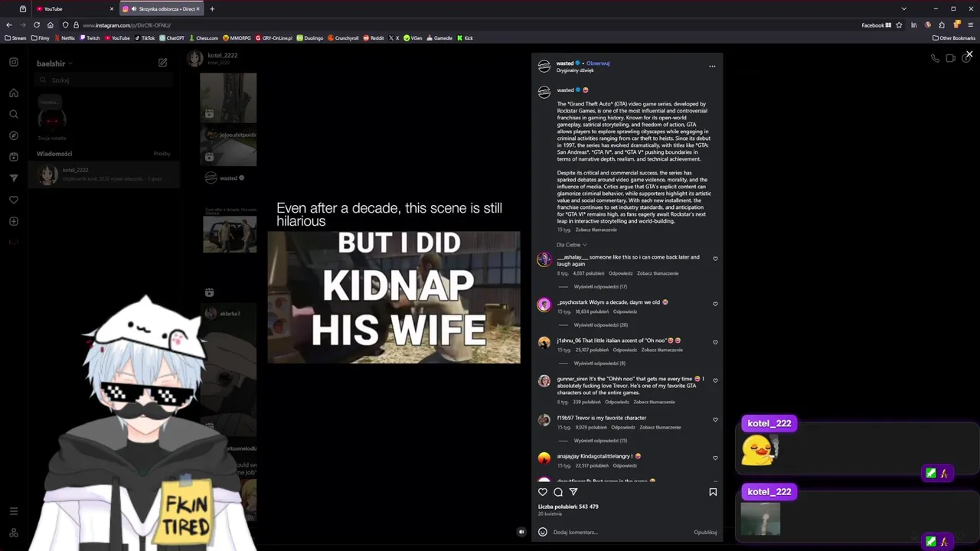Open the 'Liczba polubień: 543 479' likes count

pos(568,507)
